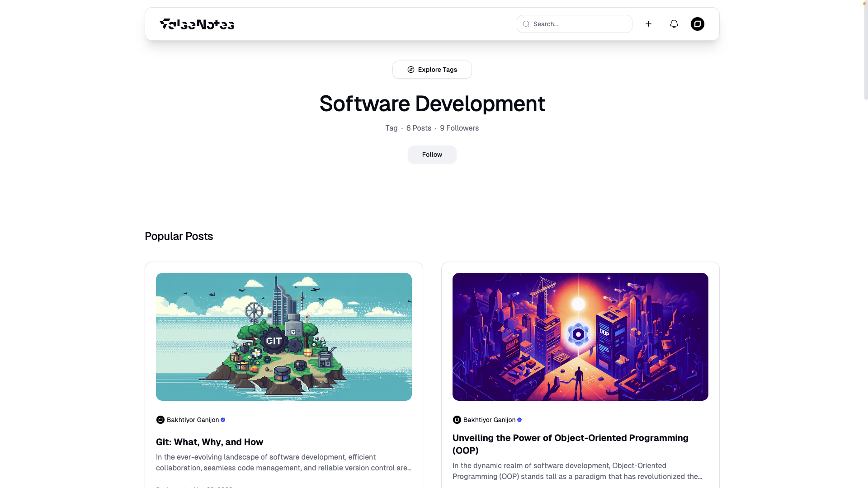Open the user profile avatar menu

point(697,24)
